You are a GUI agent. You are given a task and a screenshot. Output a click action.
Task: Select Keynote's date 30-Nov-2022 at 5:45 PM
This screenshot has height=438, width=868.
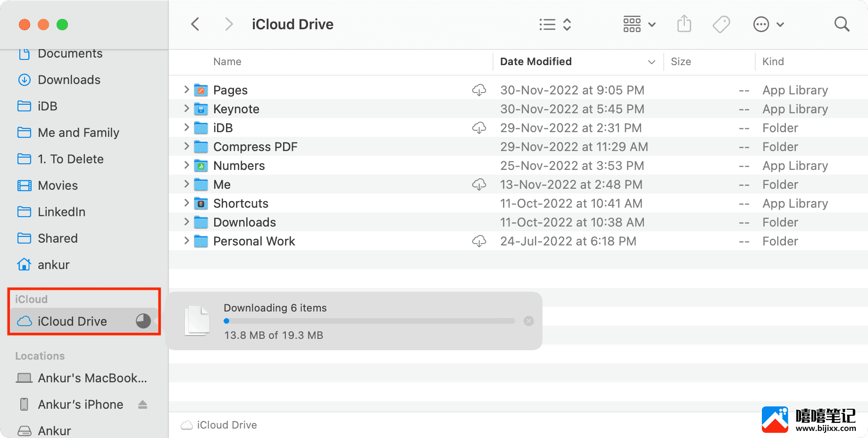click(x=572, y=109)
